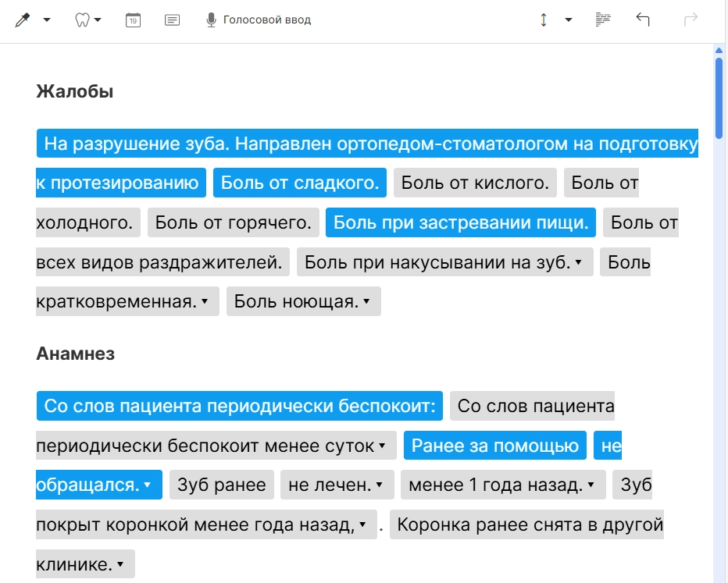Open the 'Боль кратковременная.' options dropdown
Viewport: 728px width, 583px height.
click(205, 302)
